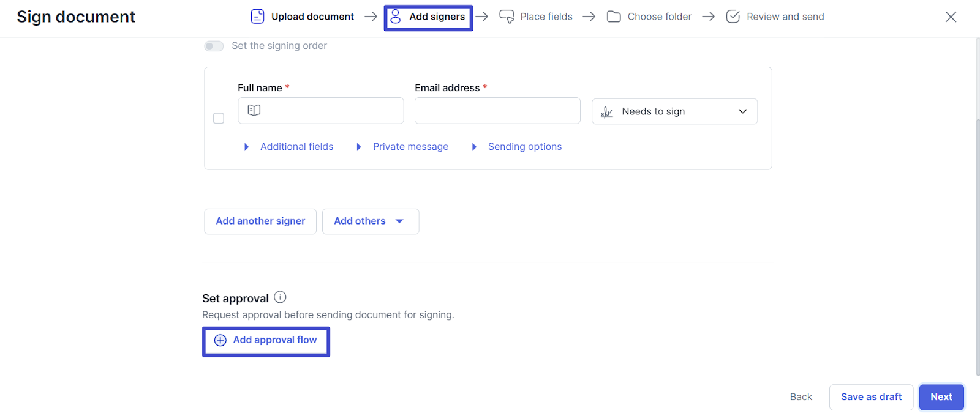The image size is (980, 416).
Task: Click the Place fields step icon
Action: coord(507,17)
